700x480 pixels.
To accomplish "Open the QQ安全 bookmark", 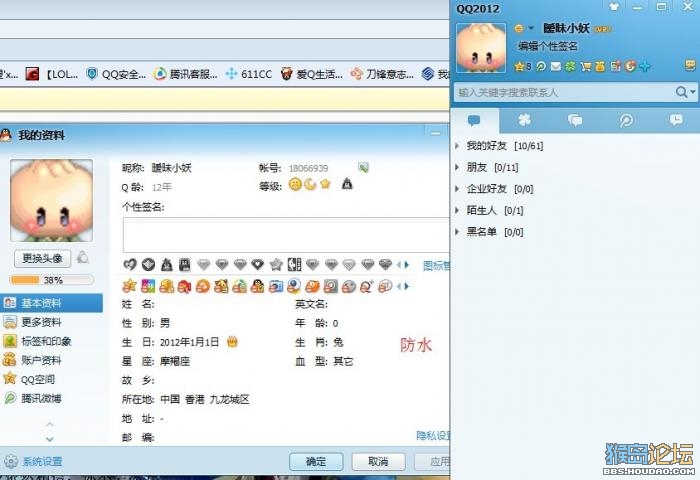I will [116, 74].
